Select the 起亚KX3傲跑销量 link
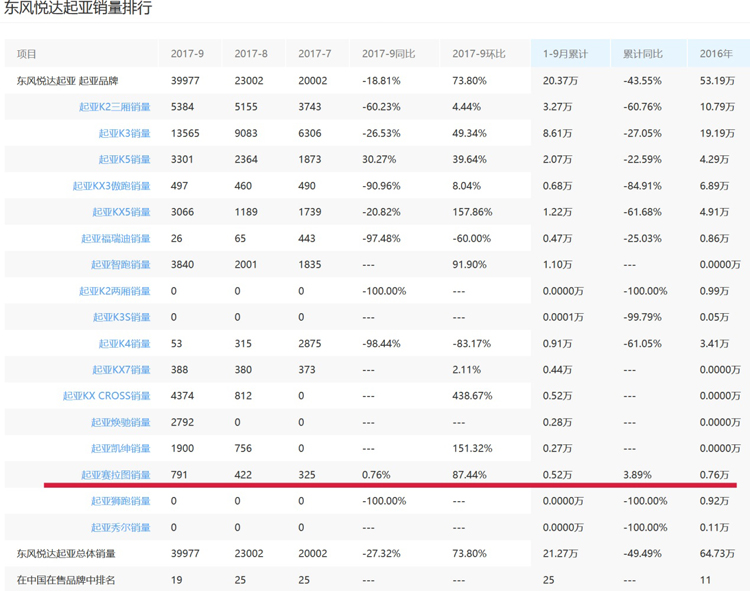This screenshot has height=591, width=750. pos(111,186)
